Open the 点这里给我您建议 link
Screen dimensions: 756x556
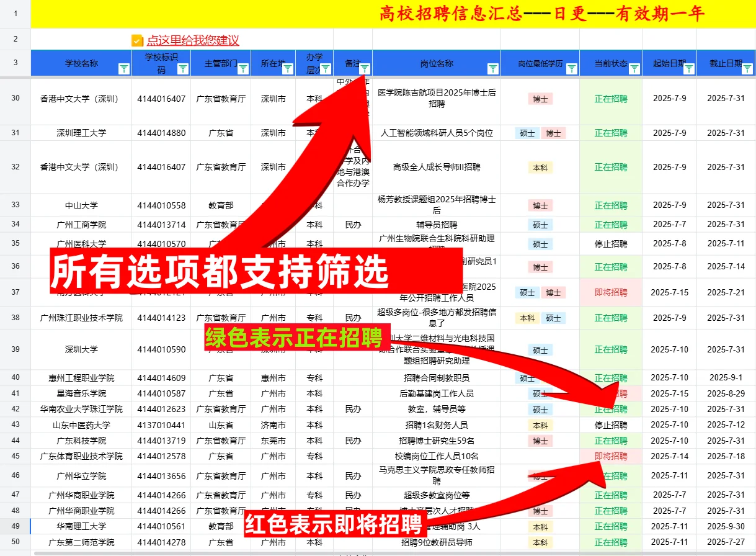193,40
